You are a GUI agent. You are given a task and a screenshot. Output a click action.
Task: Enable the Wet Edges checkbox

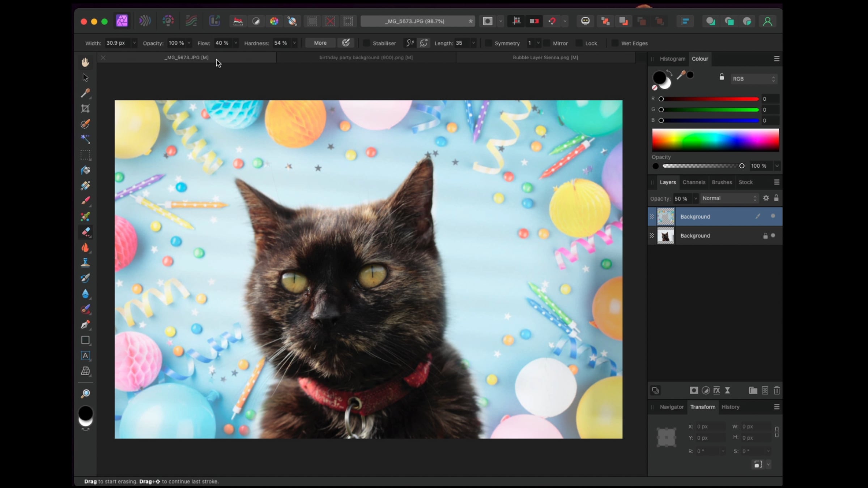click(614, 43)
